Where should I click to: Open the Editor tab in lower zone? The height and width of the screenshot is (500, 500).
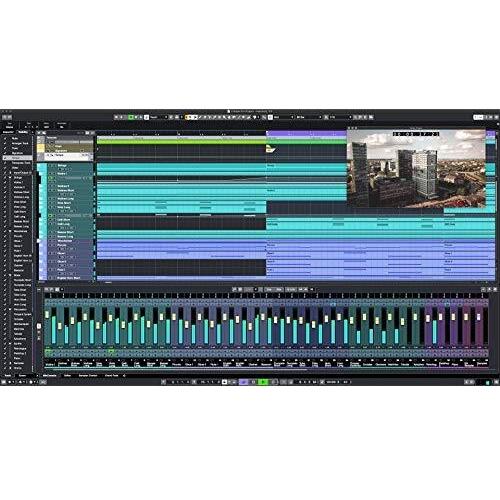pos(67,375)
